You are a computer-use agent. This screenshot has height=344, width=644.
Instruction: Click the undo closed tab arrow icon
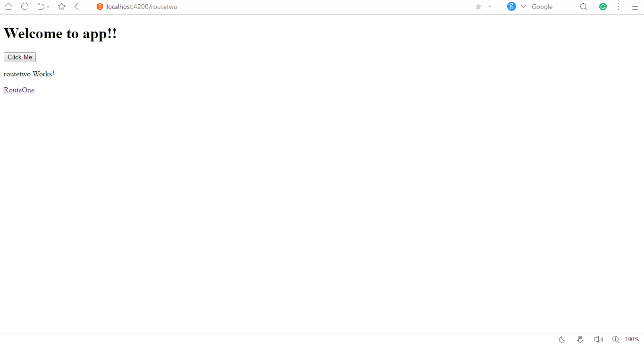[x=41, y=7]
